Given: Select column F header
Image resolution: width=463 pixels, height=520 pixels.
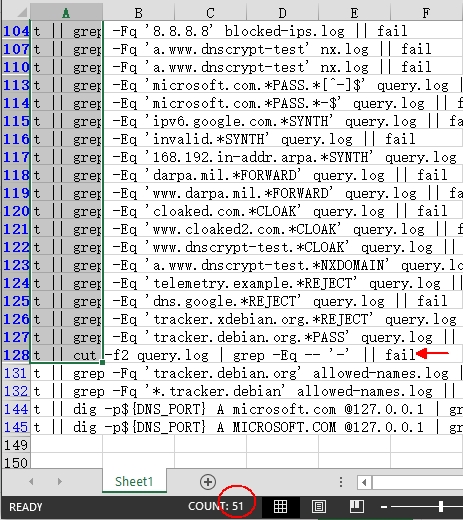Looking at the screenshot, I should 426,13.
